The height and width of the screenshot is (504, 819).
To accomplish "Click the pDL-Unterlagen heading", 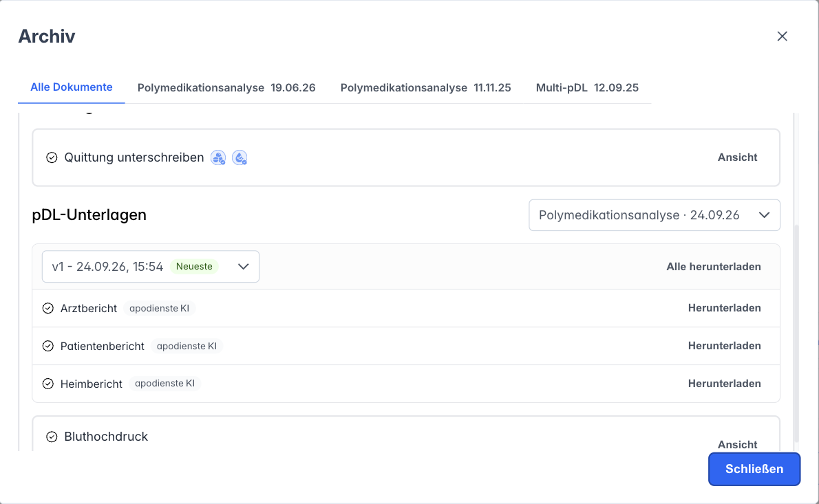I will pyautogui.click(x=89, y=215).
